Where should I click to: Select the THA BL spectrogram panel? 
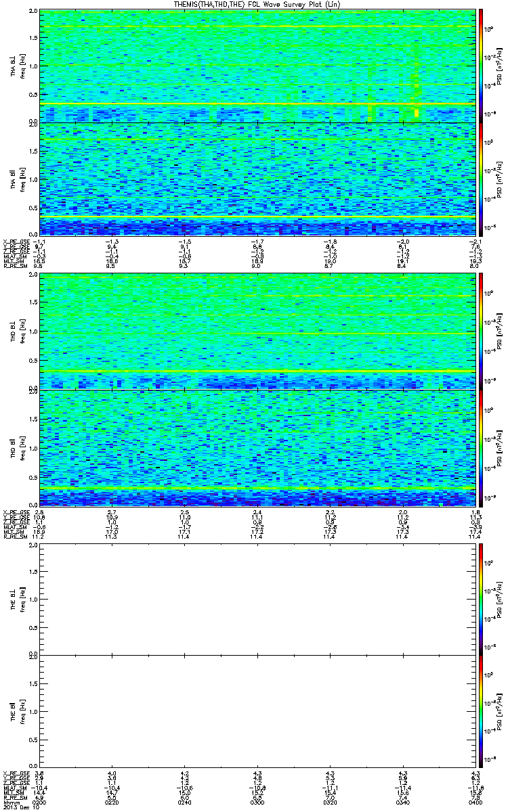pyautogui.click(x=257, y=66)
